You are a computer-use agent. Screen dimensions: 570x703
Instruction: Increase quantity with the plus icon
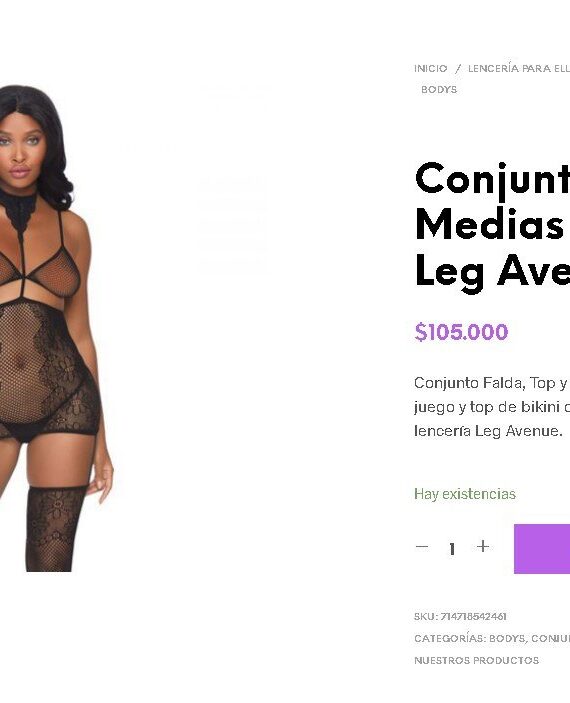pyautogui.click(x=483, y=546)
